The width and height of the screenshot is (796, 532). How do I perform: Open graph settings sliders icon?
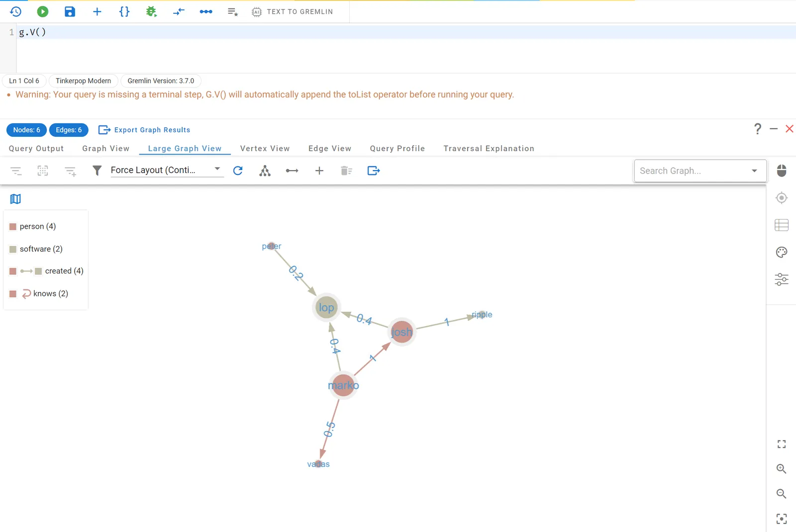click(782, 279)
